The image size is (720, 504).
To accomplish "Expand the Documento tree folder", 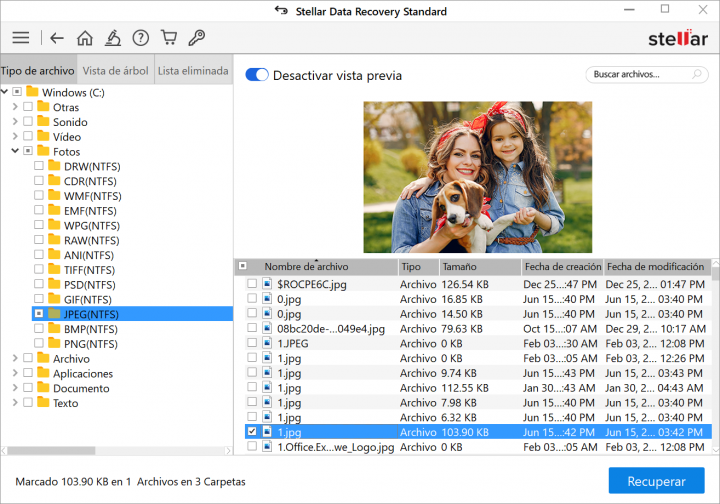I will click(x=15, y=388).
